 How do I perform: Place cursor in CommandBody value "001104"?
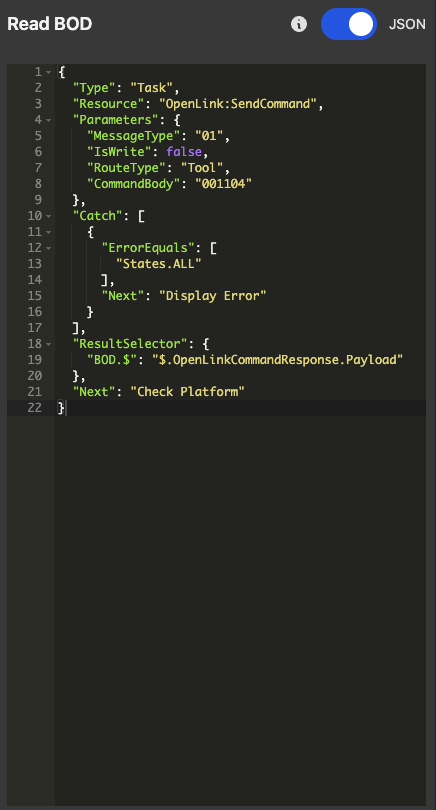[223, 184]
